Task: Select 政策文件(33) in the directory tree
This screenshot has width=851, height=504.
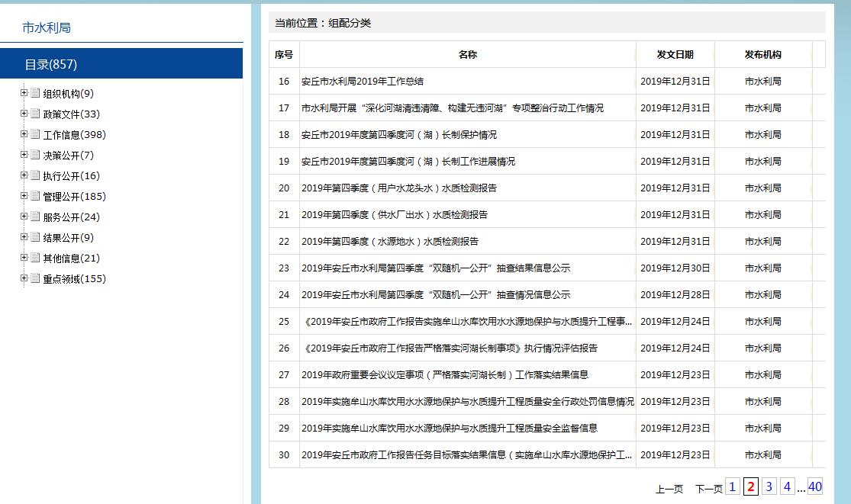Action: 72,114
